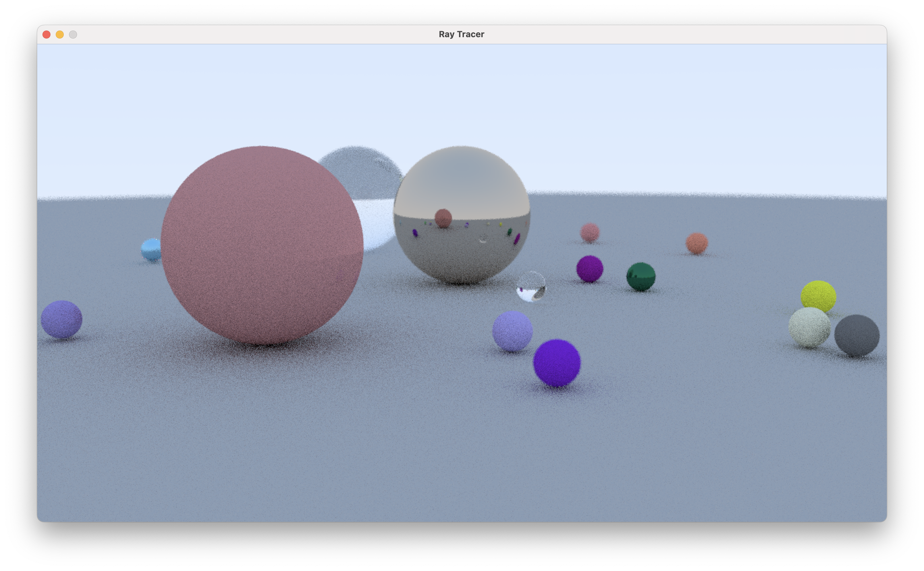
Task: Click the dark slate gray sphere
Action: pos(857,335)
